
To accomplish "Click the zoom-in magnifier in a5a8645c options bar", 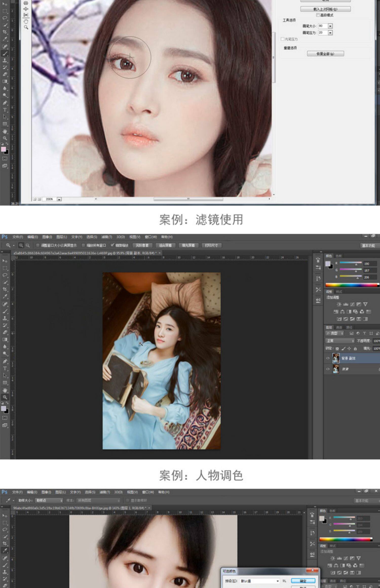I will click(21, 245).
